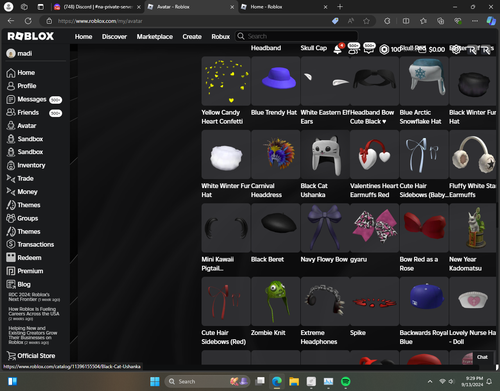This screenshot has height=391, width=500.
Task: Open Microsoft Edge from taskbar
Action: click(x=277, y=381)
